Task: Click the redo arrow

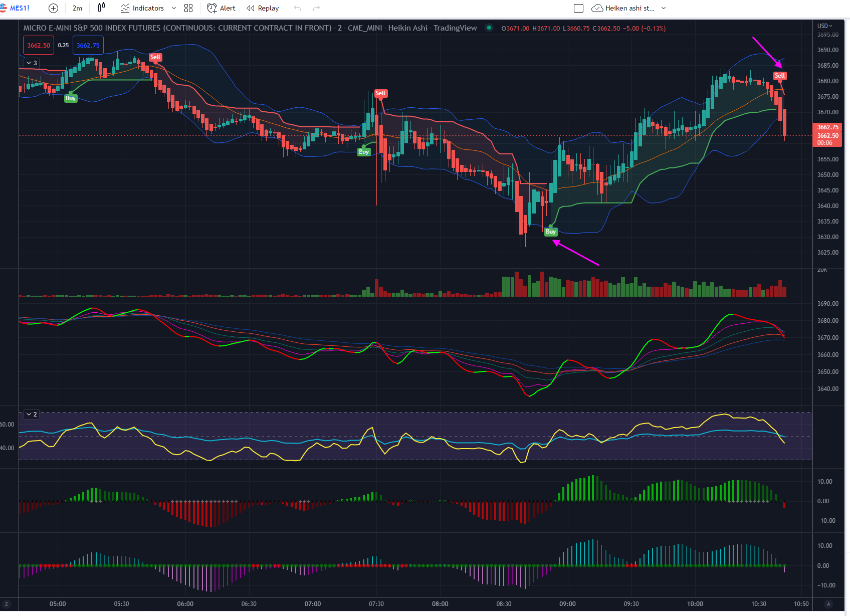Action: tap(316, 9)
